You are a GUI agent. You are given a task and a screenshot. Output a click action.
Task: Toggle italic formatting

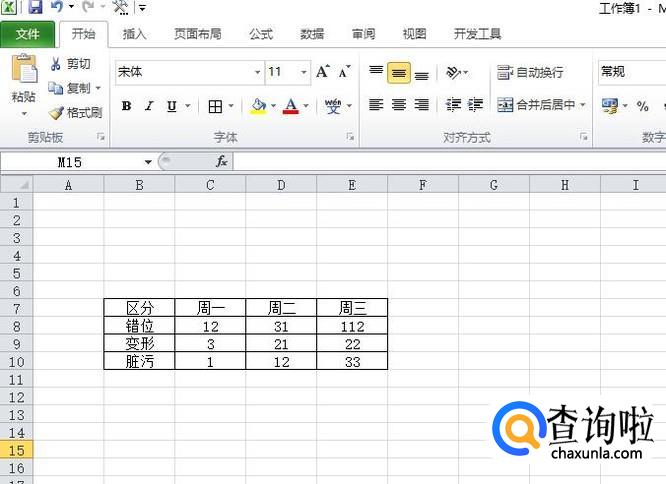[149, 106]
